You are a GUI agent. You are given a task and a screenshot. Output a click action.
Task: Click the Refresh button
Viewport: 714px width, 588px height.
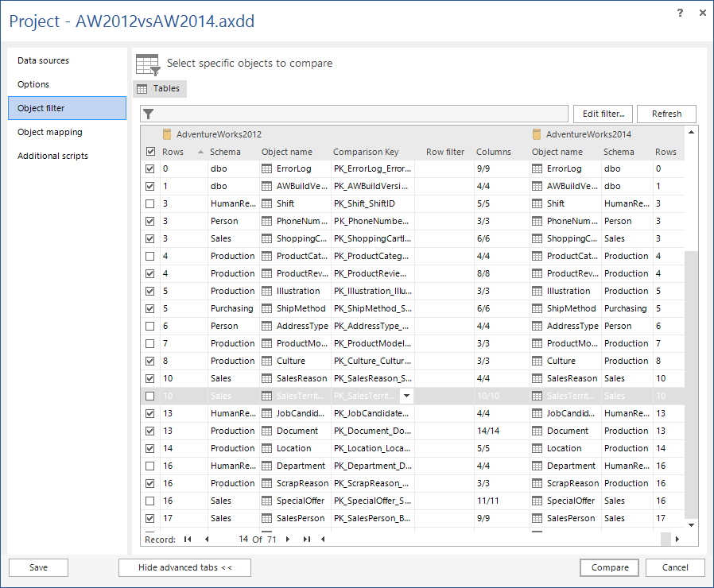[x=666, y=114]
